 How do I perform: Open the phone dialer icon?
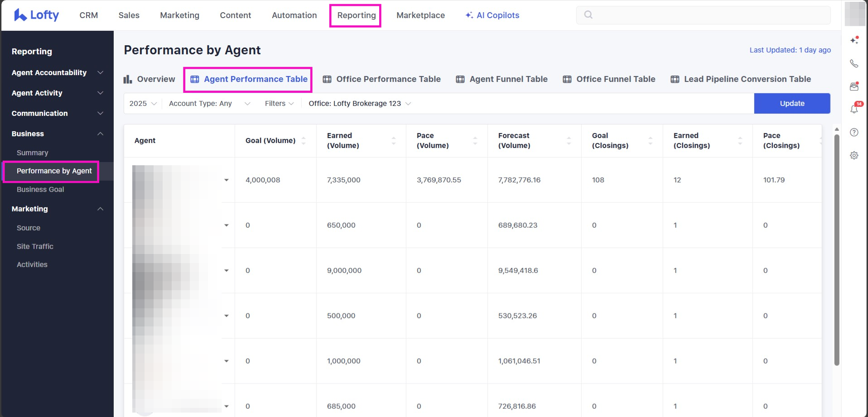click(x=854, y=63)
